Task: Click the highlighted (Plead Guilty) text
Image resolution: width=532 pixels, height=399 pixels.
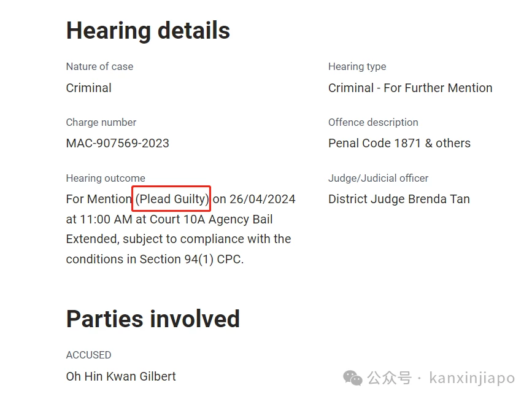Action: click(x=172, y=199)
